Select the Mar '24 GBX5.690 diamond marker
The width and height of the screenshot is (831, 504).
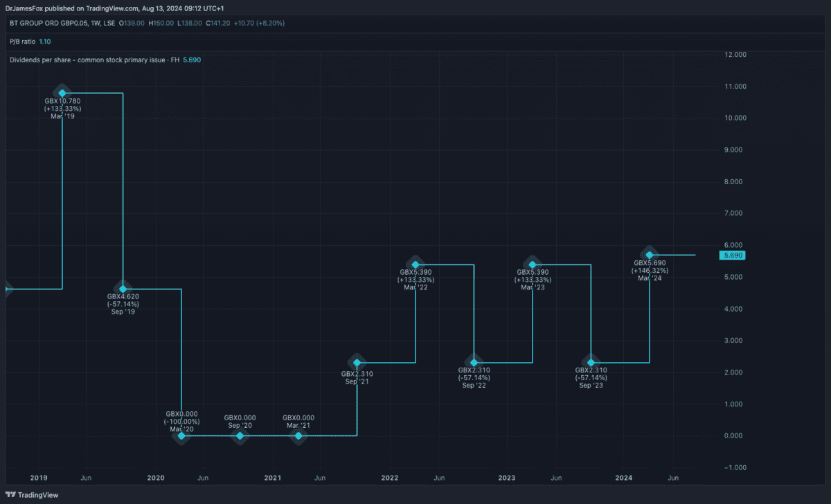[650, 255]
